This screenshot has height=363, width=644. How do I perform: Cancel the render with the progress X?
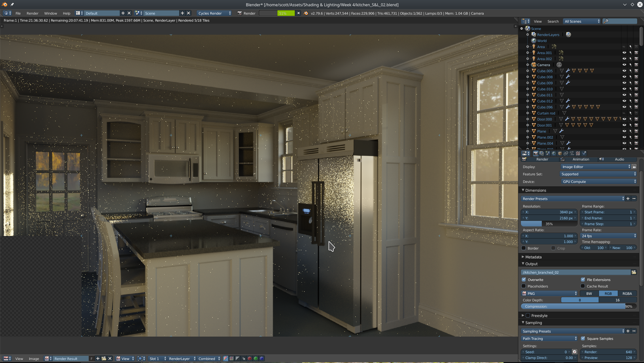tap(298, 13)
